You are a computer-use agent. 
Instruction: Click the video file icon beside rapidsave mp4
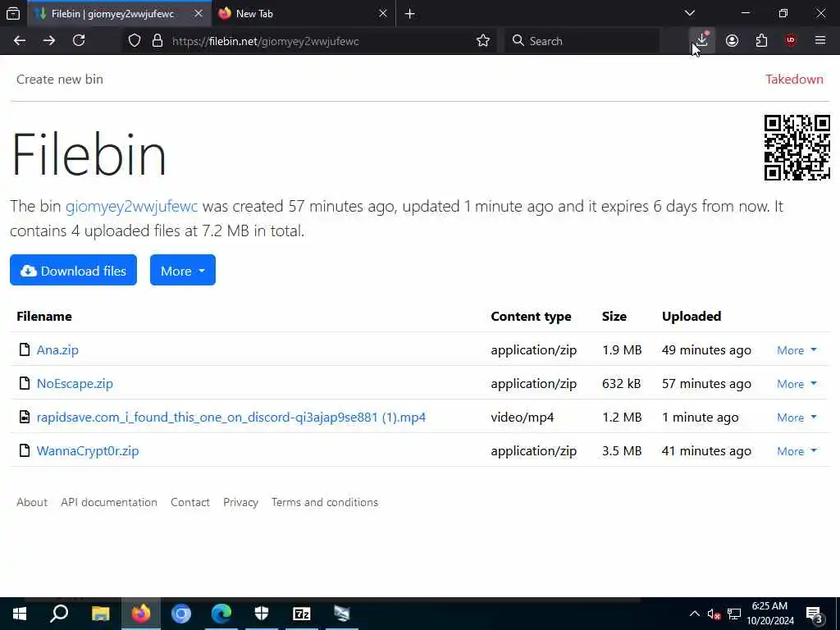pyautogui.click(x=24, y=417)
